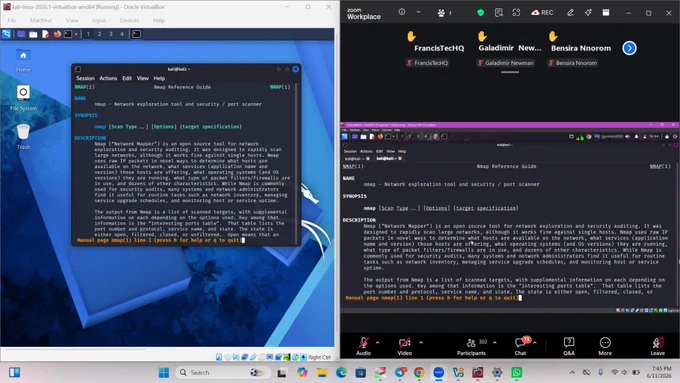Viewport: 680px width, 383px height.
Task: Click the Zoom encryption shield icon
Action: point(481,13)
